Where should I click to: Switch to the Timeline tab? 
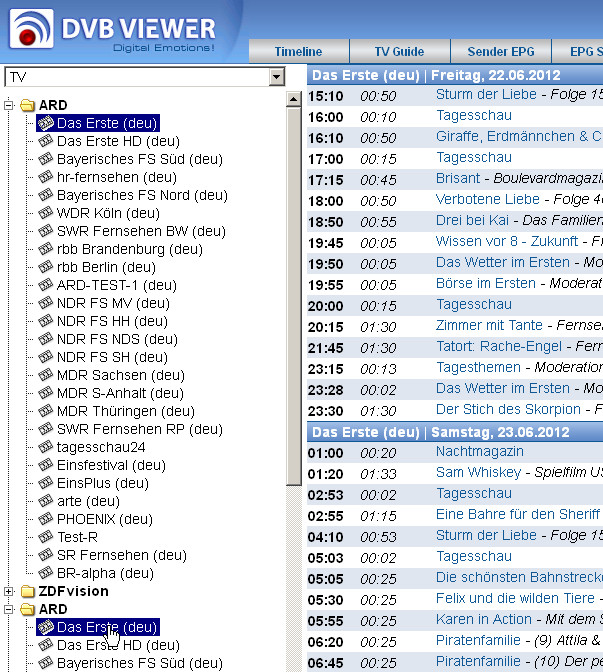click(x=299, y=51)
